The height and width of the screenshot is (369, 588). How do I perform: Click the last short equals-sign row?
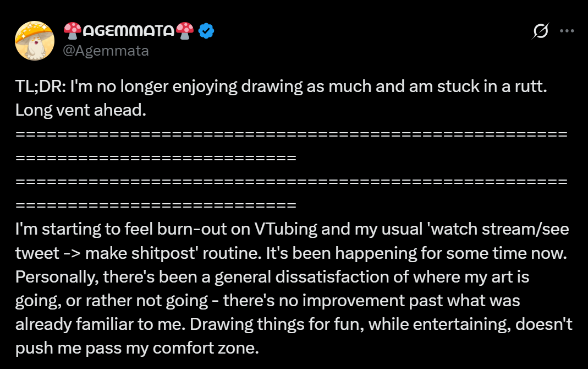click(156, 205)
